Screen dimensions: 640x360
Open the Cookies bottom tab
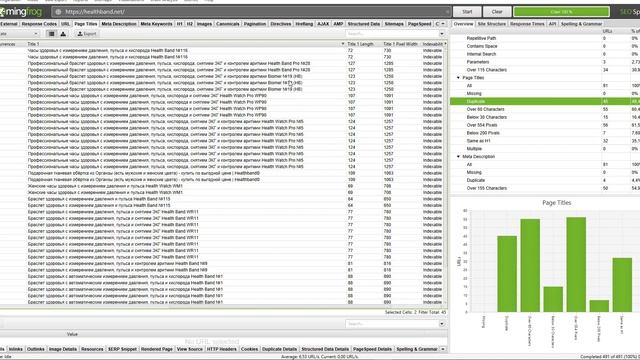[x=249, y=349]
